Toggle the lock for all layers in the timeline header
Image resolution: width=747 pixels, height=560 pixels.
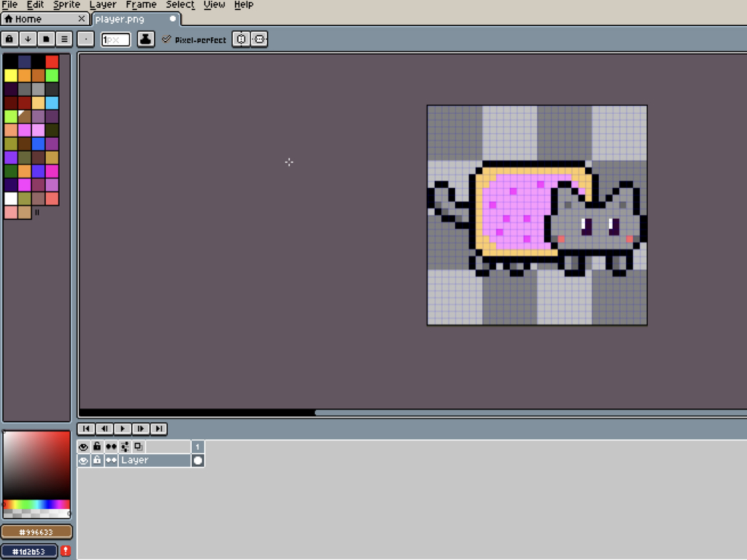point(97,447)
